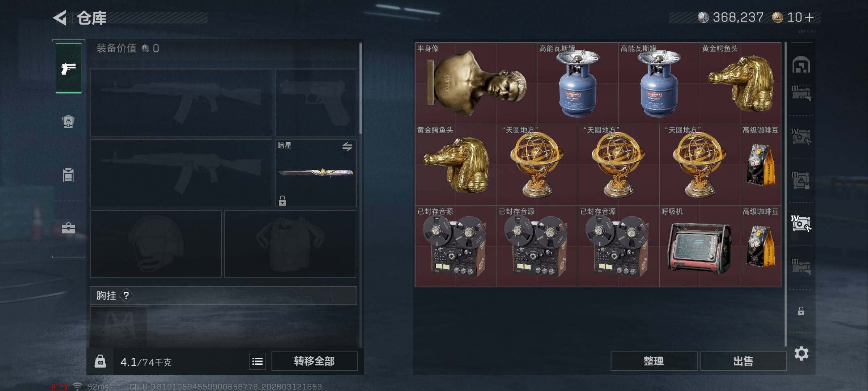Select the main stash house icon

pos(801,65)
